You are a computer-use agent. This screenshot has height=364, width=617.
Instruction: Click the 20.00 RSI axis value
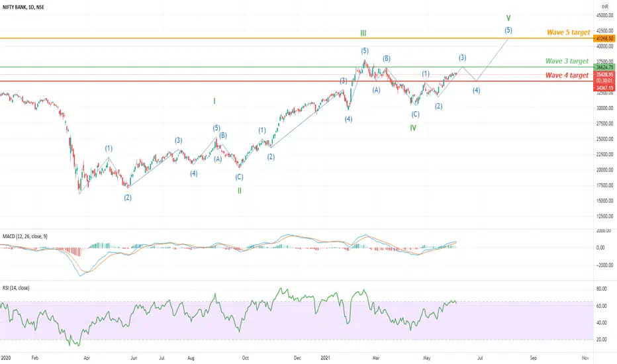pyautogui.click(x=601, y=340)
